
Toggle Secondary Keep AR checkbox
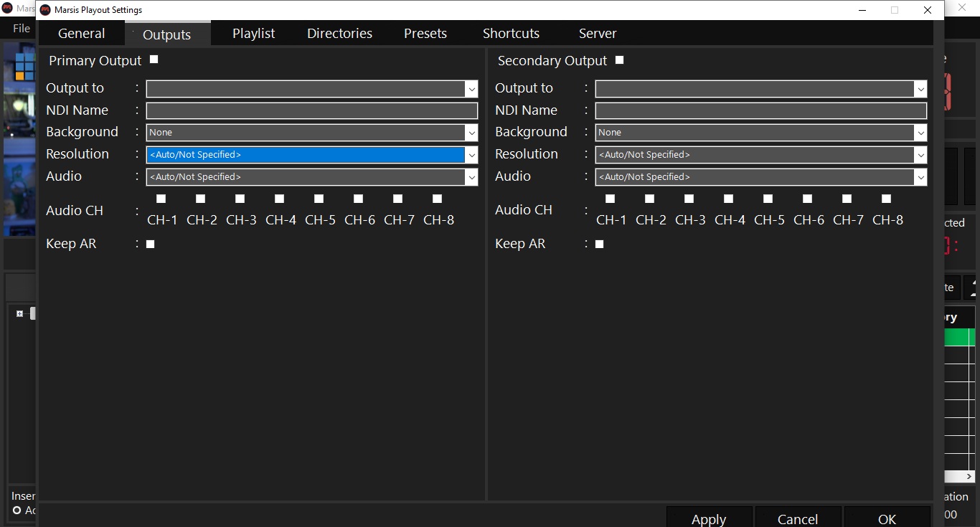pyautogui.click(x=599, y=244)
